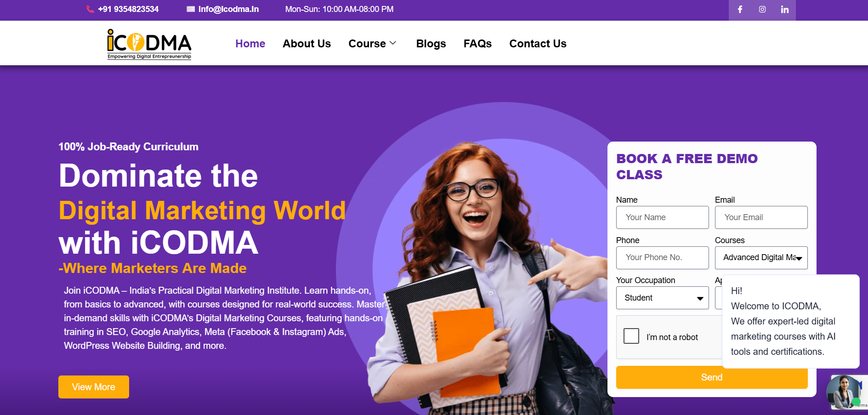
Task: Click the phone icon in top bar
Action: (90, 9)
